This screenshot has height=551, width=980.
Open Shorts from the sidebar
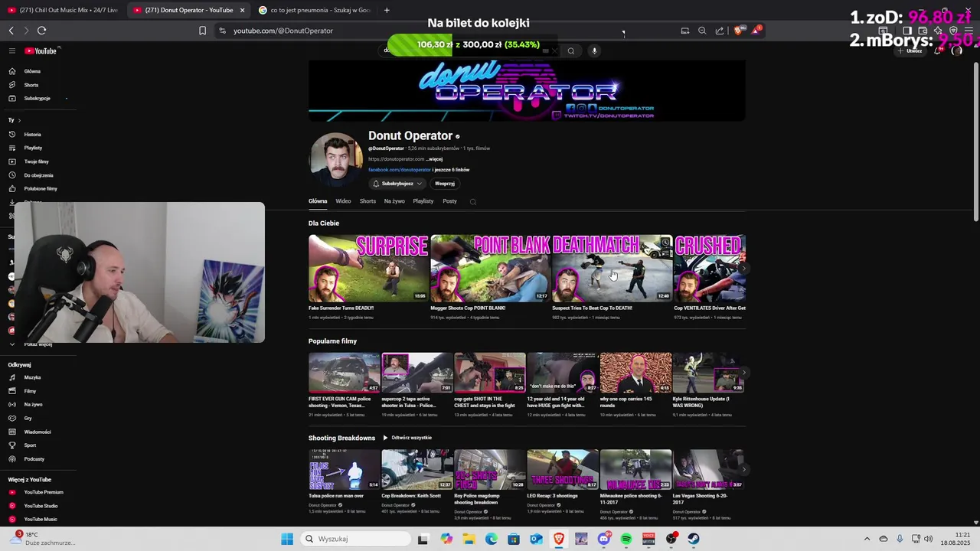(x=31, y=85)
